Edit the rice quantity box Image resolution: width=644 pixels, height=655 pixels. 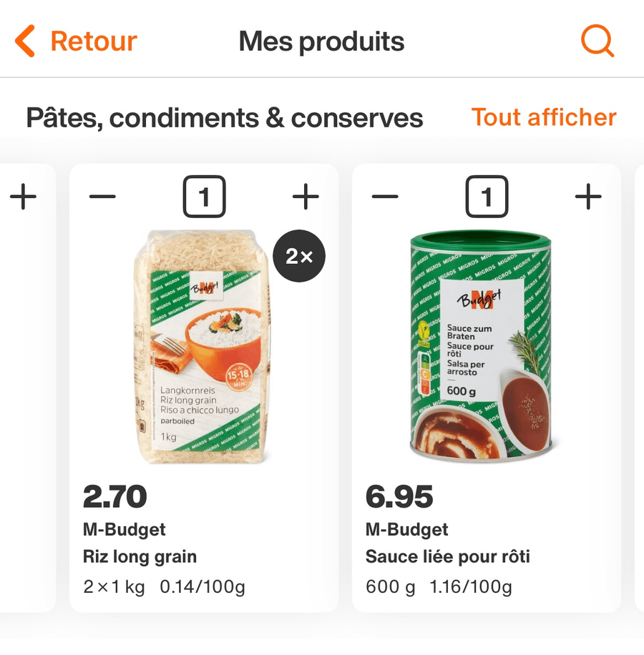tap(204, 197)
